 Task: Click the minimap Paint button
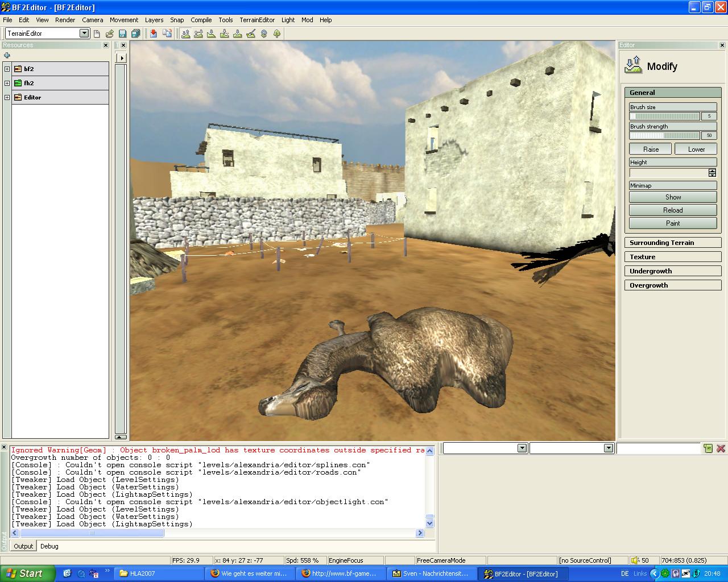click(x=673, y=223)
